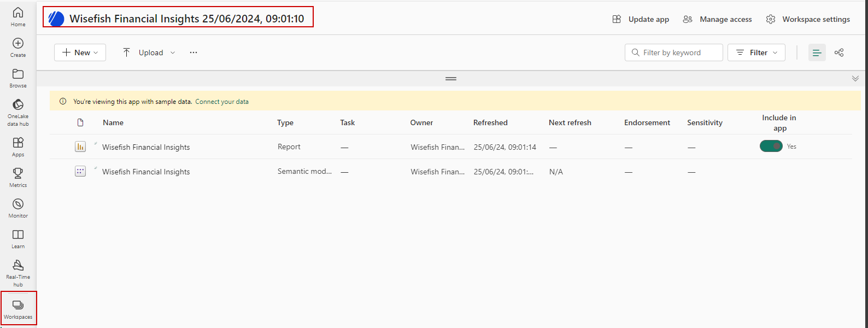Click the Filter by keyword search box
868x328 pixels.
(x=673, y=52)
